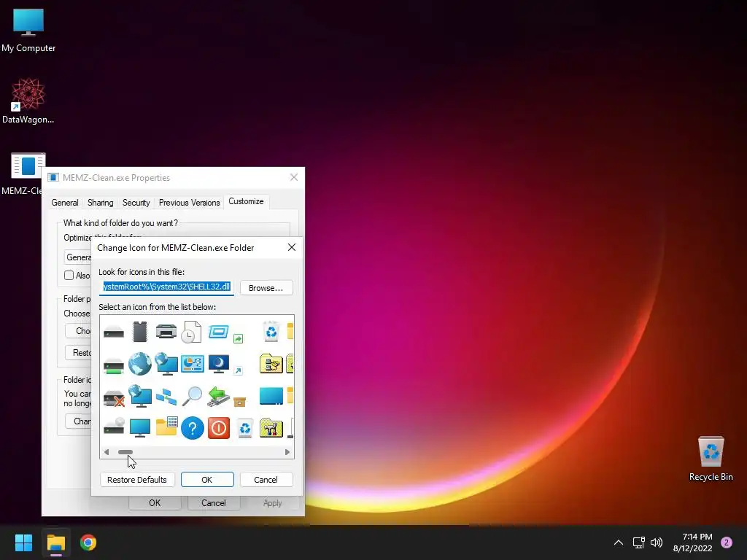Pick the drive with CD disc icon
Viewport: 747px width, 560px height.
point(114,426)
